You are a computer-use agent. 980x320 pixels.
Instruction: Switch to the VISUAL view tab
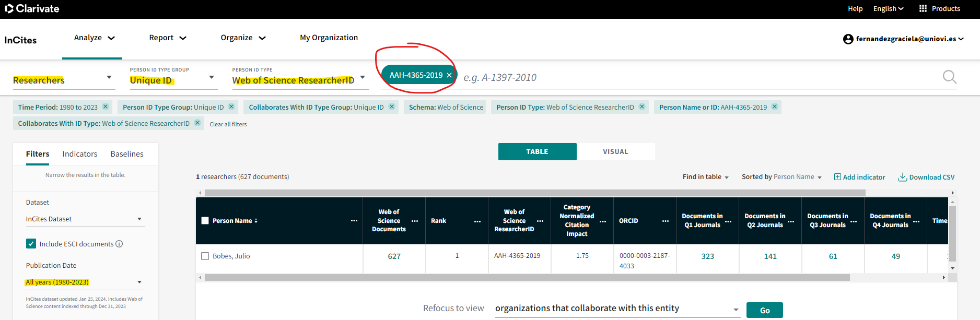(x=615, y=152)
